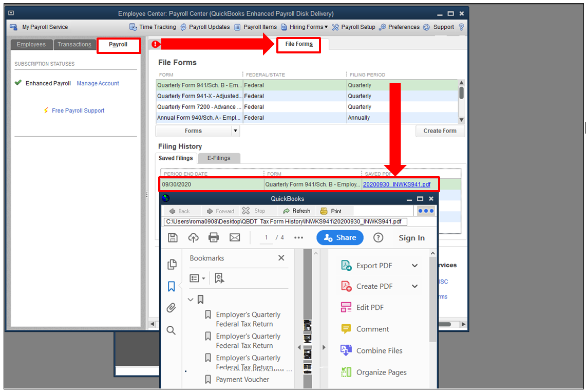This screenshot has width=586, height=392.
Task: Switch to Saved Filings tab
Action: coord(176,158)
